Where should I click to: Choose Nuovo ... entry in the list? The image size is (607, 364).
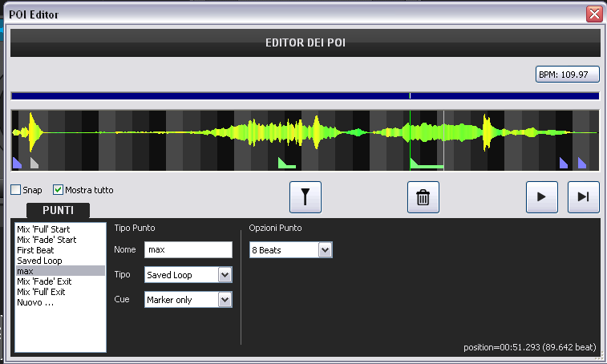tap(35, 302)
